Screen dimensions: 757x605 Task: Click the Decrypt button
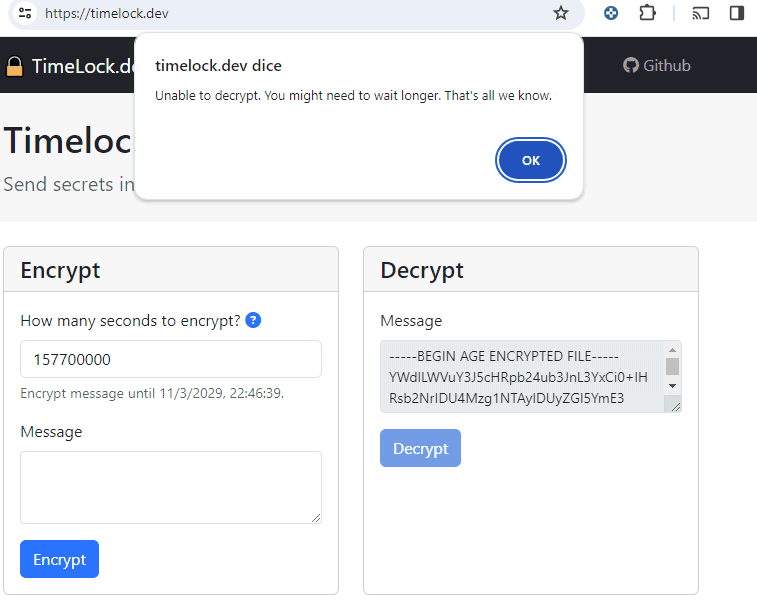420,448
